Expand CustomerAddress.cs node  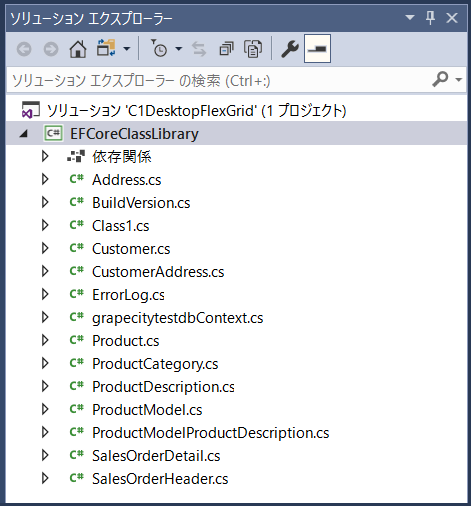pos(45,271)
